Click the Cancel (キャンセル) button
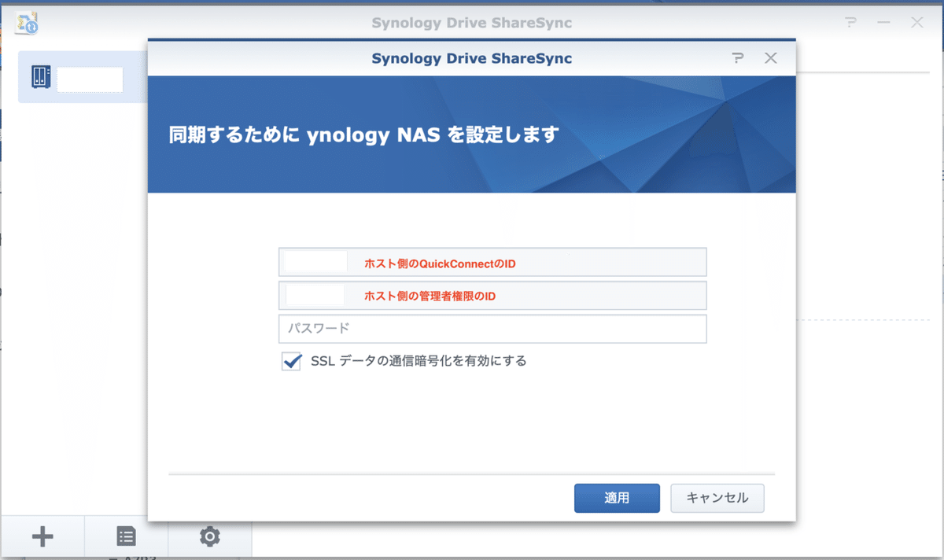Screen dimensions: 944x560 tap(717, 498)
